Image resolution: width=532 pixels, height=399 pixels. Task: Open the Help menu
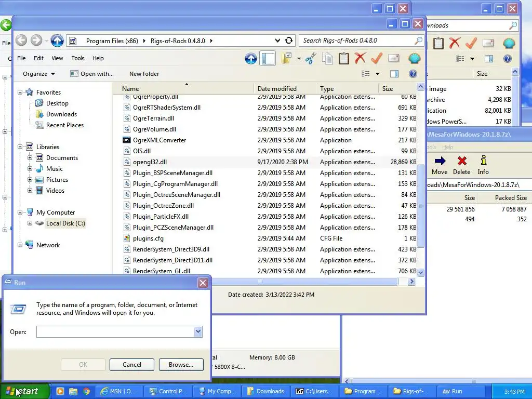pos(98,58)
